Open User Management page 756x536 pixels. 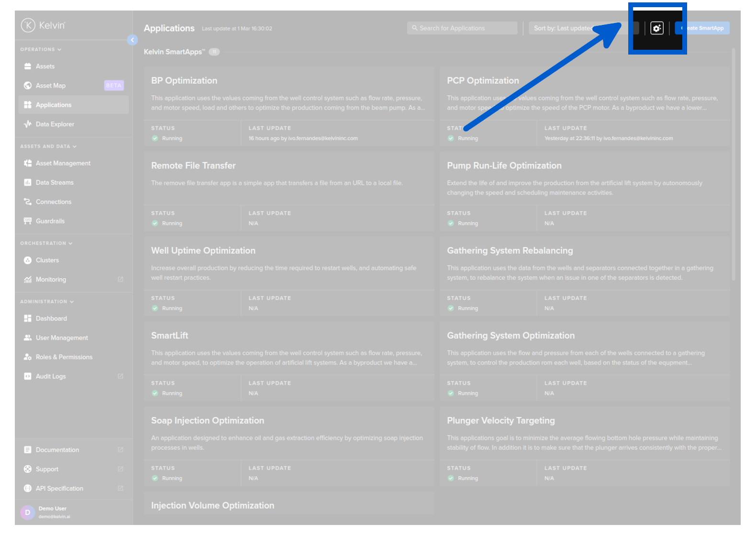[x=62, y=338]
